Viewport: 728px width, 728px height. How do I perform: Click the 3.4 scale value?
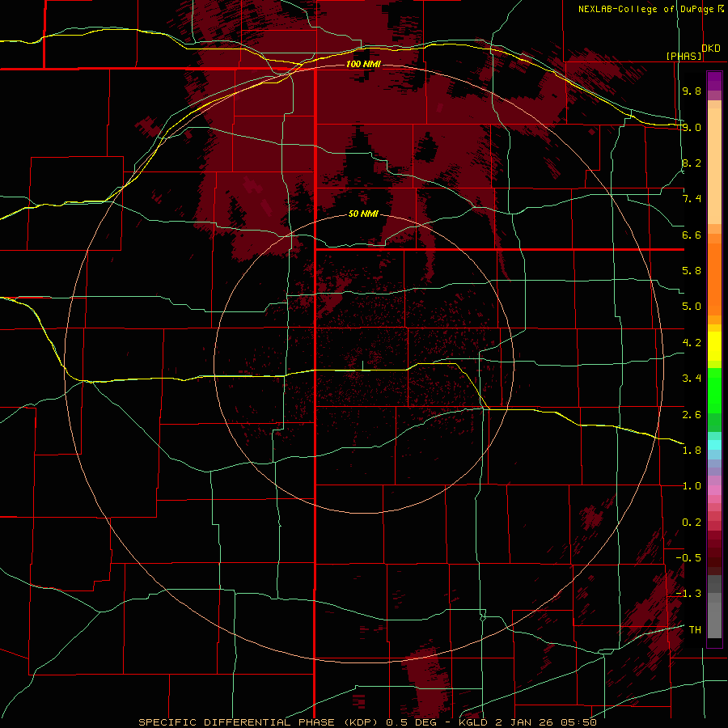692,379
